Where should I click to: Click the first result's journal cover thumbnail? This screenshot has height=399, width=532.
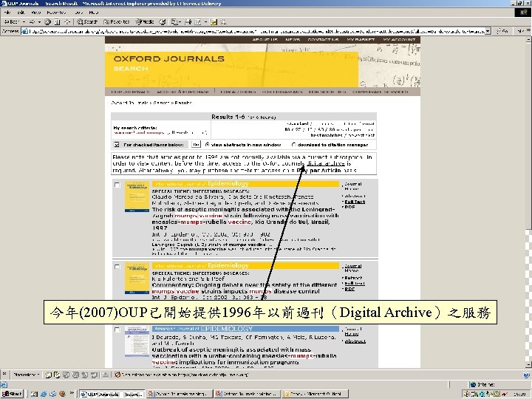[137, 197]
